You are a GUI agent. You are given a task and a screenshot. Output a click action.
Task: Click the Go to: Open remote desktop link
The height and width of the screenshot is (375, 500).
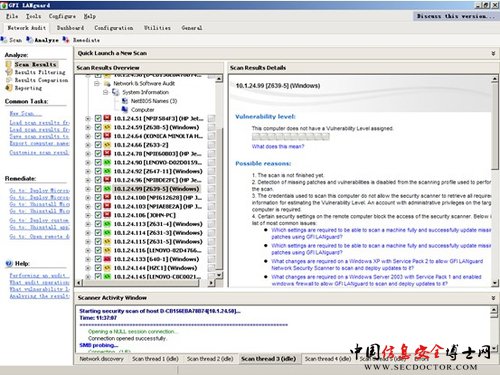(39, 236)
